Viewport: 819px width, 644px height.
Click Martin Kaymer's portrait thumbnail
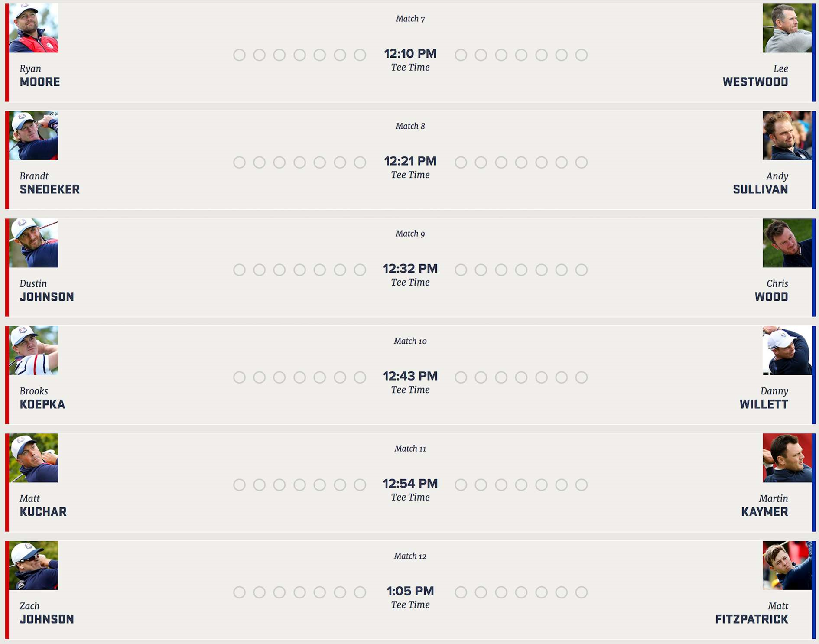(787, 458)
